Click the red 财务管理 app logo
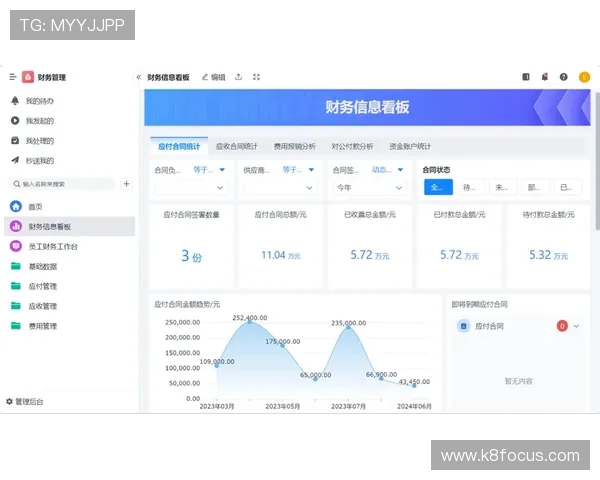 (28, 77)
